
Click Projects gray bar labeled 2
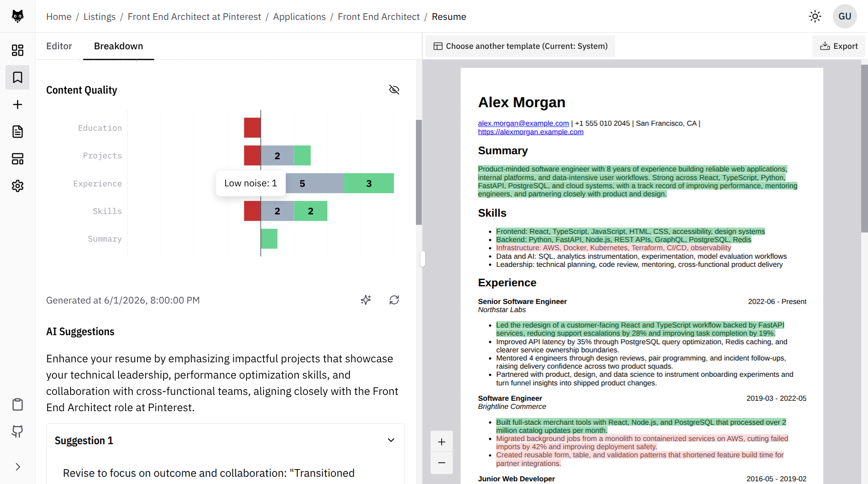(277, 156)
